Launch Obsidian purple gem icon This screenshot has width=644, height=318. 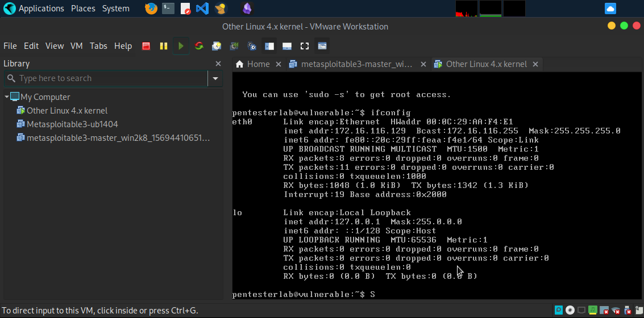[247, 8]
